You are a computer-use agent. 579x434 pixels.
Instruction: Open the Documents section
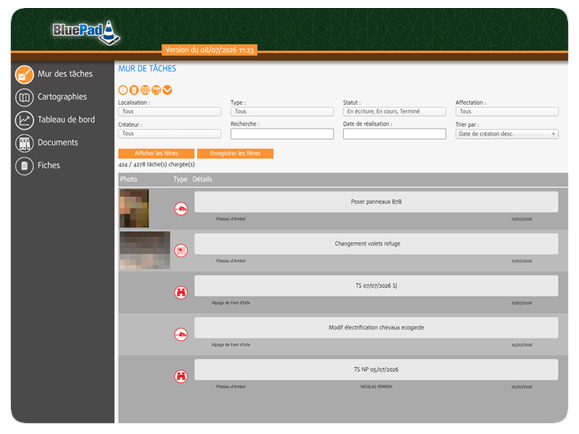(47, 143)
